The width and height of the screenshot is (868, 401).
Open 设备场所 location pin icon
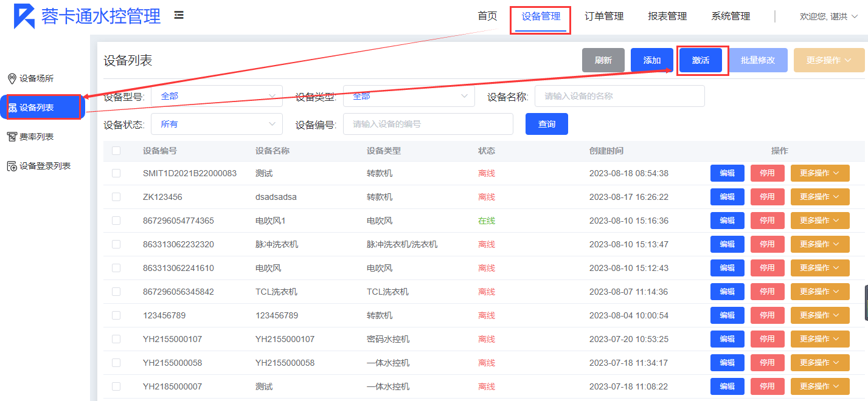(12, 78)
